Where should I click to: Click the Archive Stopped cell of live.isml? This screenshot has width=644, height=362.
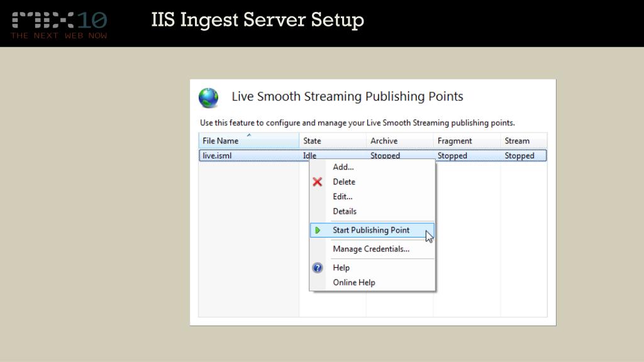[x=385, y=156]
